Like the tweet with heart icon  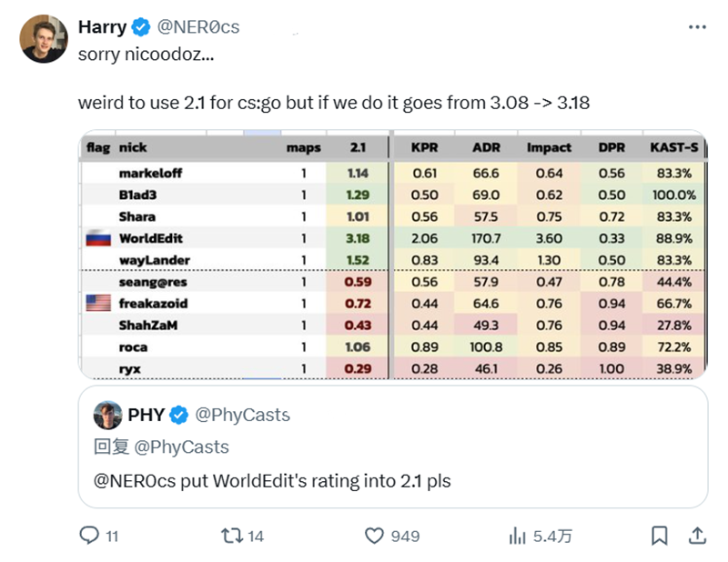374,536
